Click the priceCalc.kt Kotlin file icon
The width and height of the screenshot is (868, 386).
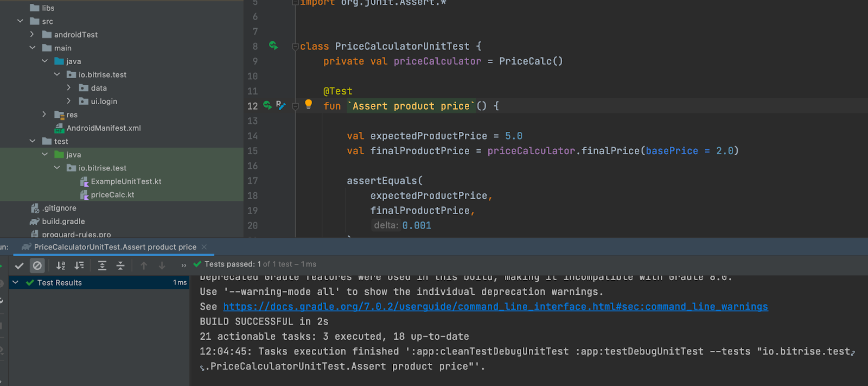coord(84,194)
